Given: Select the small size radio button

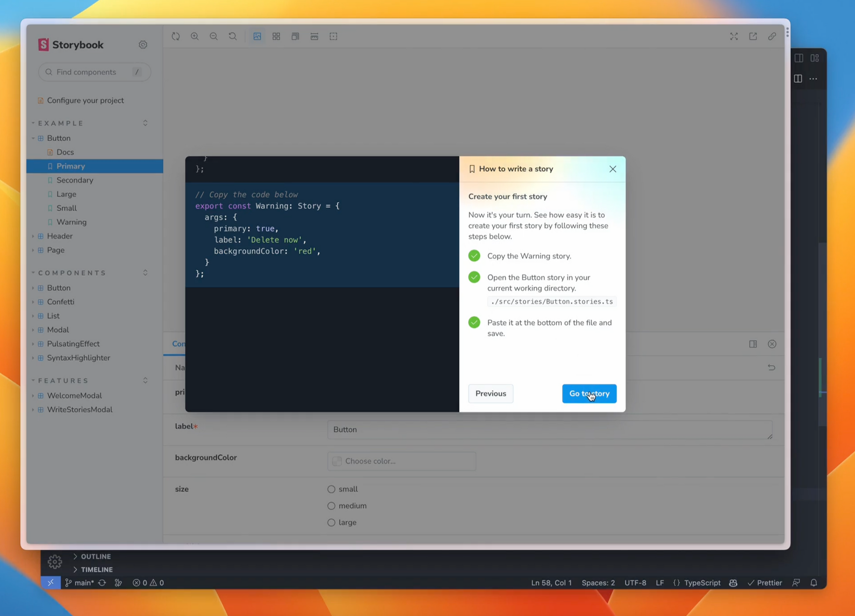Looking at the screenshot, I should tap(331, 489).
